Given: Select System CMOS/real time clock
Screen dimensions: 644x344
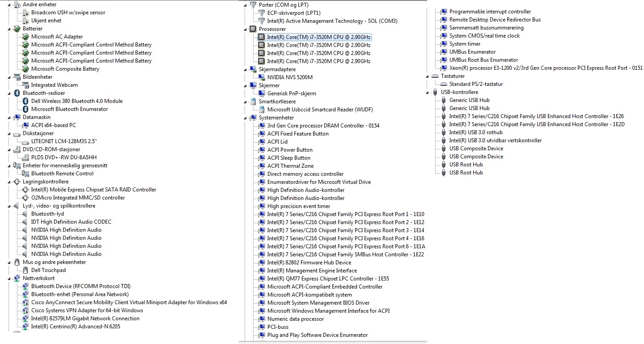Looking at the screenshot, I should pyautogui.click(x=484, y=36).
